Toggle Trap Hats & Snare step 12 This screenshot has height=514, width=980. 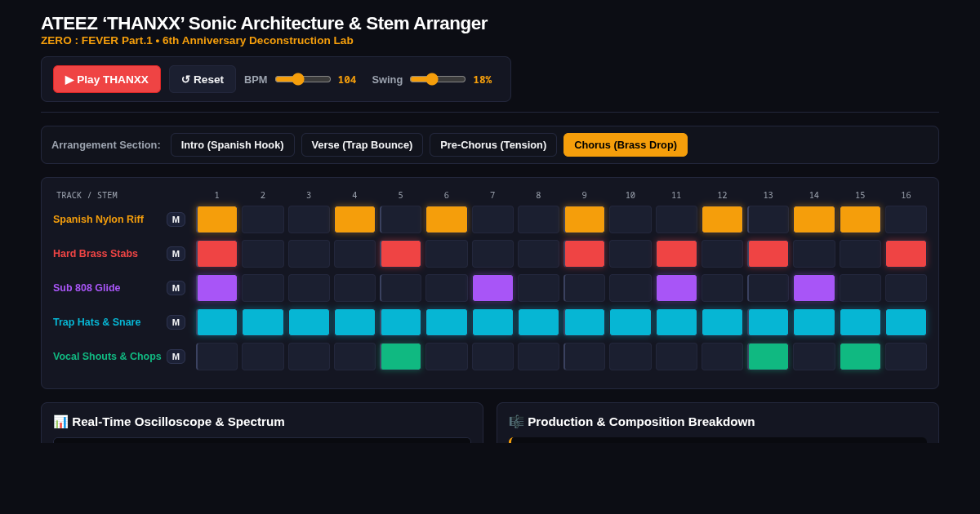click(722, 322)
